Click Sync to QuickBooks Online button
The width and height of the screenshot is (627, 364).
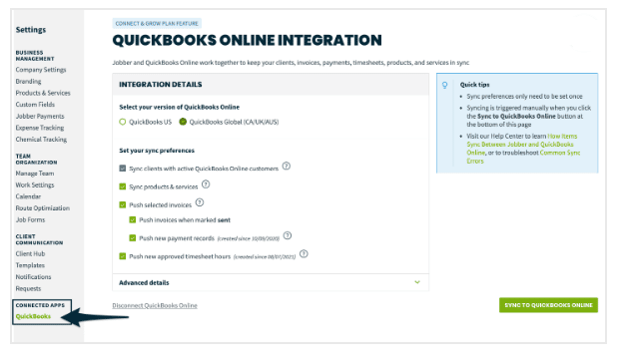click(x=548, y=305)
